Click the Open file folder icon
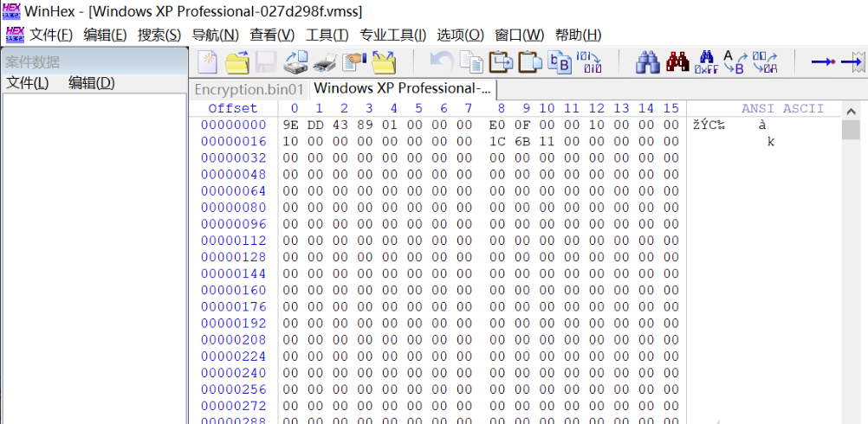This screenshot has height=424, width=868. [237, 62]
